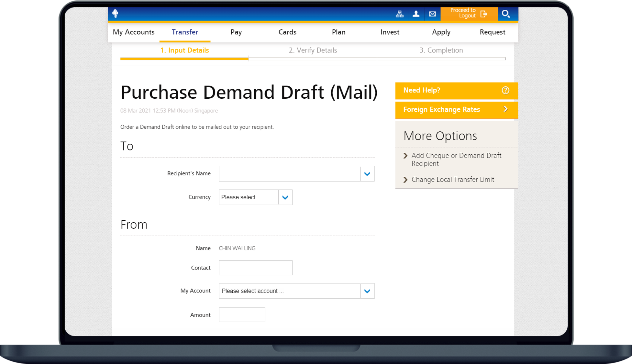632x364 pixels.
Task: Open the Request menu
Action: click(492, 32)
